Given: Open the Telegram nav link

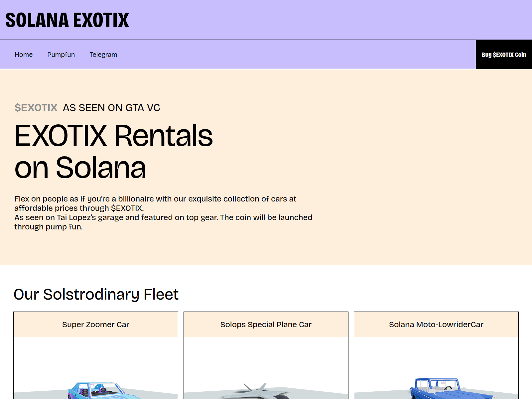Looking at the screenshot, I should pyautogui.click(x=103, y=55).
